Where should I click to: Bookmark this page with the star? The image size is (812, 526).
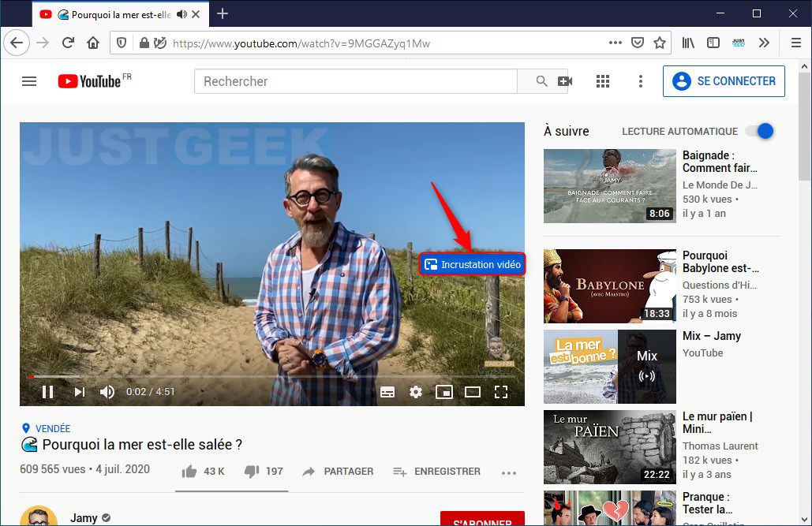point(659,43)
